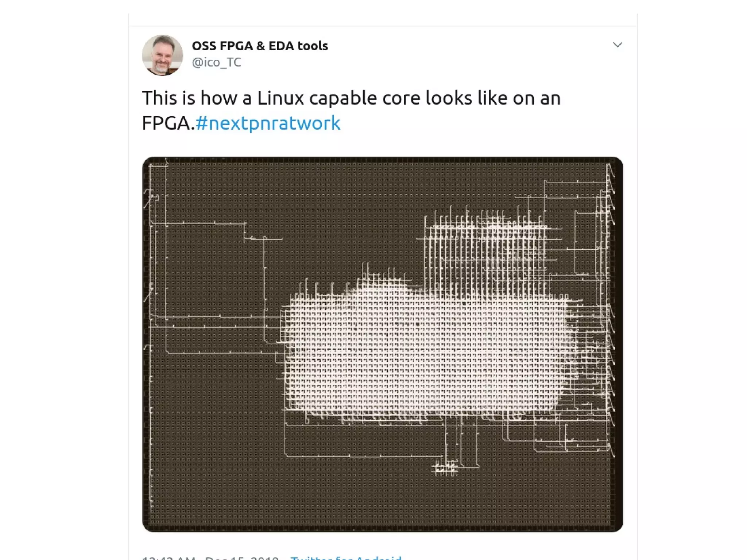The height and width of the screenshot is (560, 747).
Task: Click the word FPGA. before the hashtag
Action: point(168,123)
